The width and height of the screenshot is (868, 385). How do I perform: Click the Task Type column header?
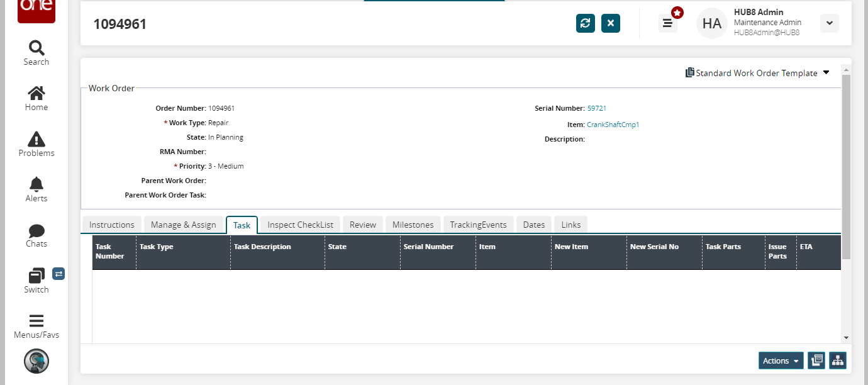[x=183, y=252]
